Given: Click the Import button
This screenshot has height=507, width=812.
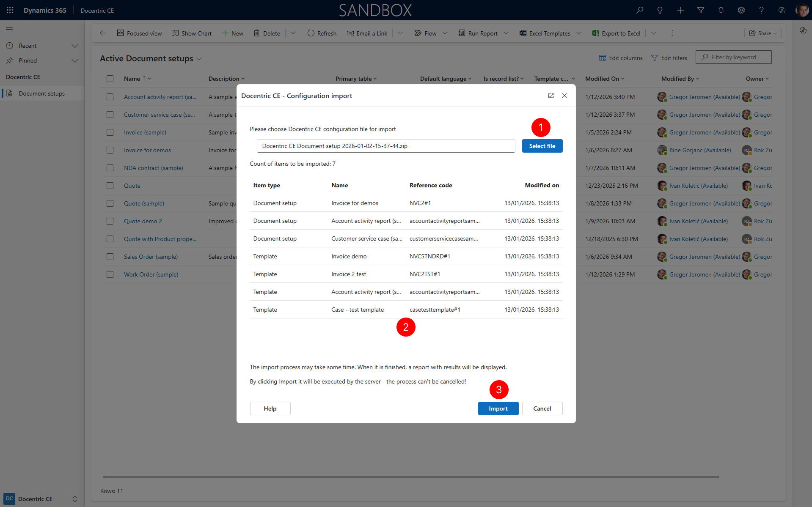Looking at the screenshot, I should (x=498, y=408).
